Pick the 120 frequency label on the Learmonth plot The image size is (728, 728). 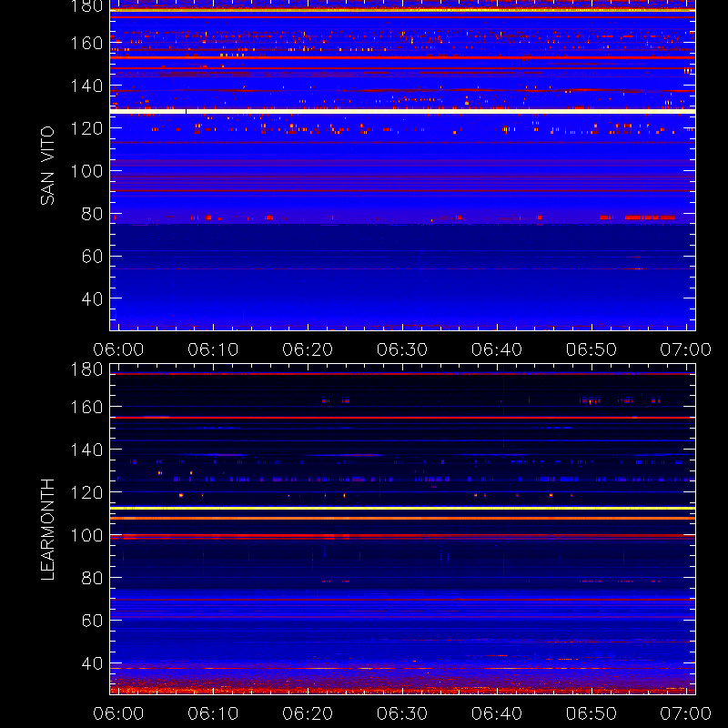[x=86, y=492]
